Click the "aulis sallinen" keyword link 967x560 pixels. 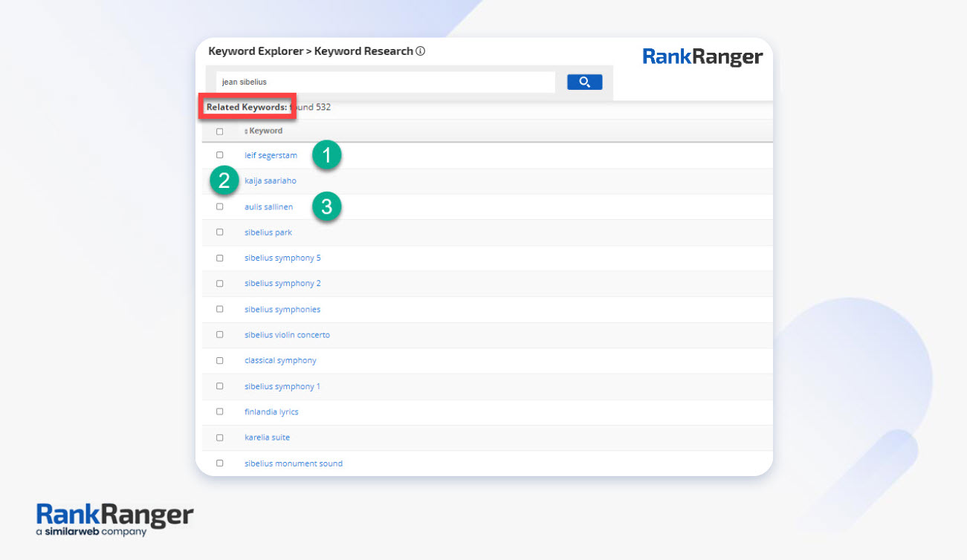pyautogui.click(x=268, y=206)
